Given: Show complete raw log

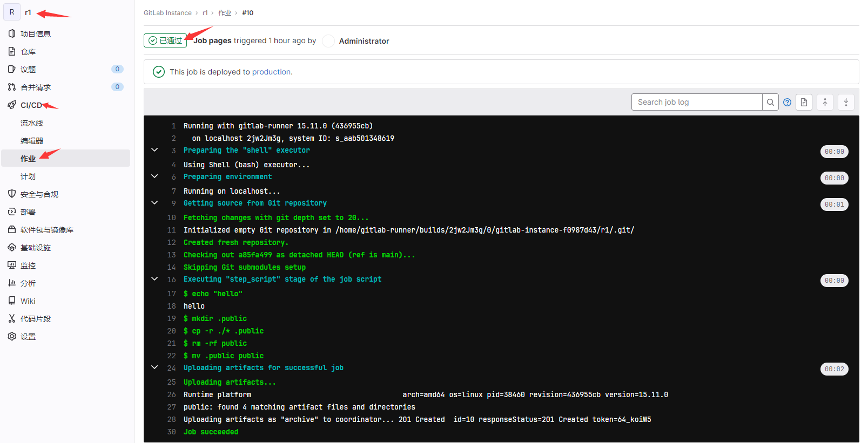Looking at the screenshot, I should (804, 102).
